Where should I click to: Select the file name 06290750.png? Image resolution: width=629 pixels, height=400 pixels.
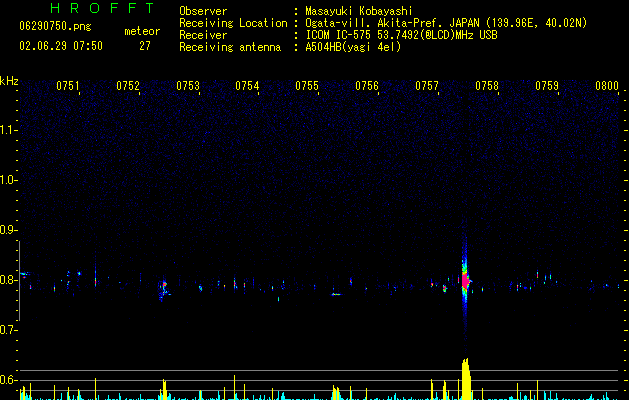55,26
